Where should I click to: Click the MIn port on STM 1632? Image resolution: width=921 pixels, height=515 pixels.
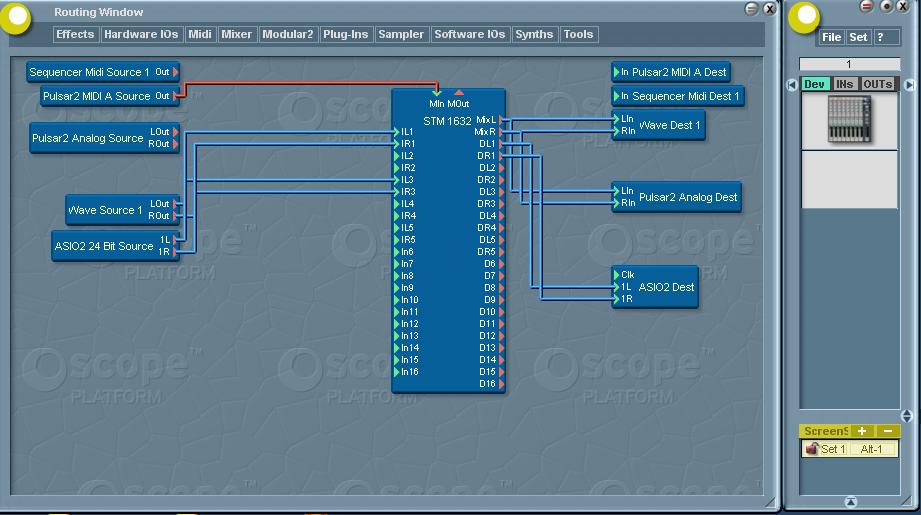pos(436,93)
